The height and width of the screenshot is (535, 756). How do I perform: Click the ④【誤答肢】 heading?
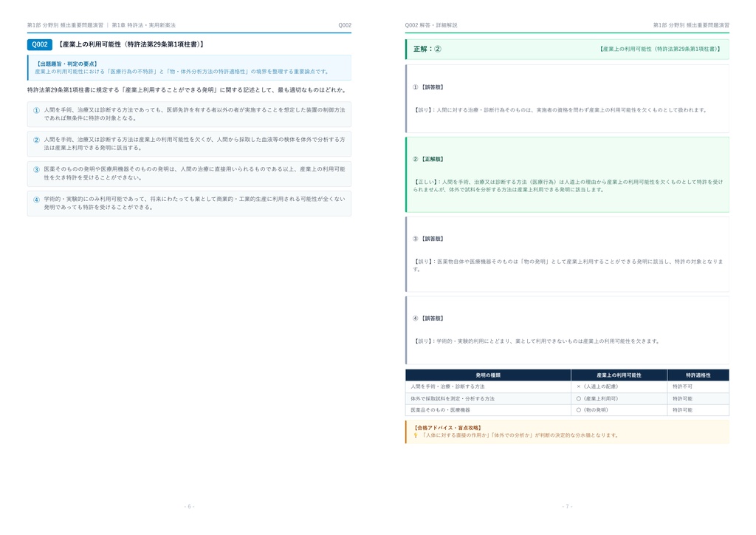428,318
